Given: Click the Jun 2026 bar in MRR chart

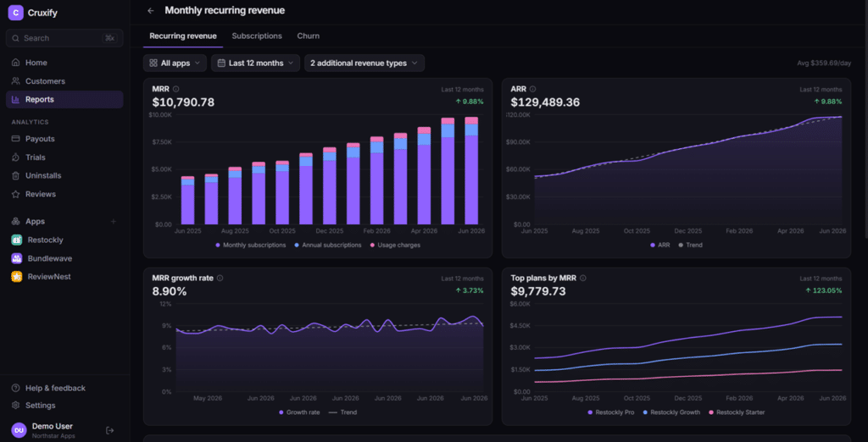Looking at the screenshot, I should tap(471, 170).
